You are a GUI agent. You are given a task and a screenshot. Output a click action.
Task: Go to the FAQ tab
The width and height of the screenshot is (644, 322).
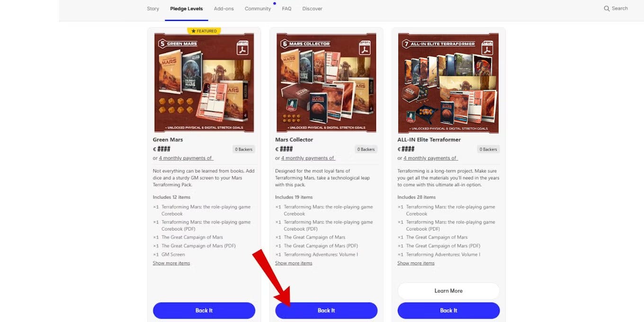click(x=286, y=9)
